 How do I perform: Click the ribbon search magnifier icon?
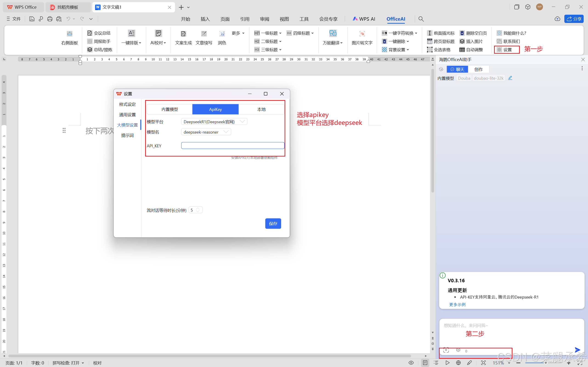pos(421,19)
